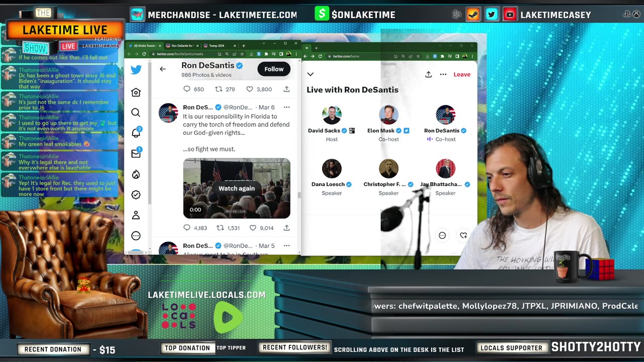Switch to the Media Tweets browser tab

[144, 46]
